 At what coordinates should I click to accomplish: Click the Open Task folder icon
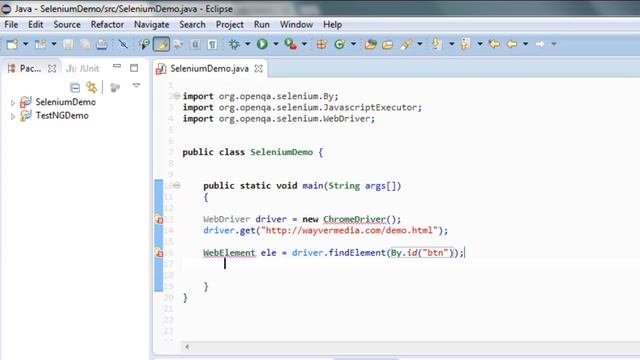click(x=387, y=44)
